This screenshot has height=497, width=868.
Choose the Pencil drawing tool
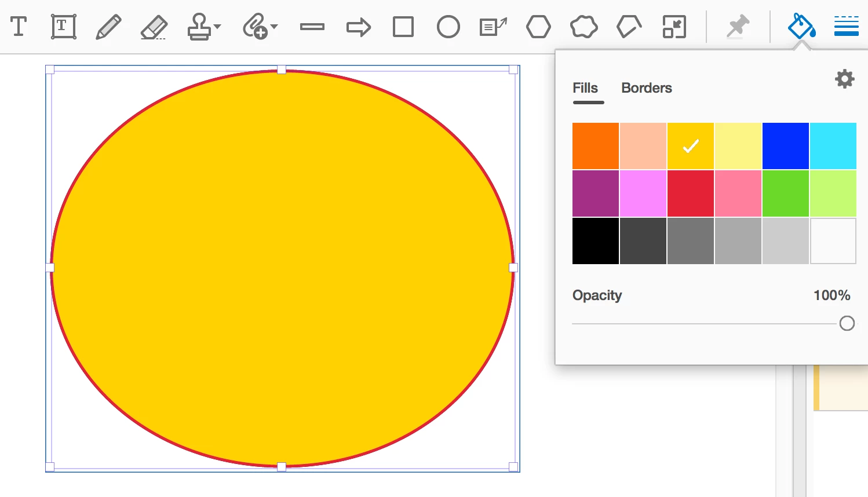(108, 27)
